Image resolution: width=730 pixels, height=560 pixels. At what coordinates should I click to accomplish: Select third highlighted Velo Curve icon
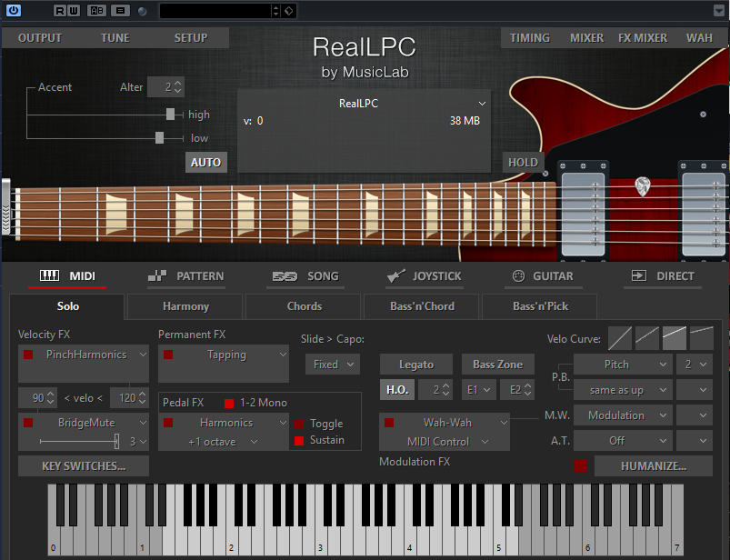tap(675, 338)
